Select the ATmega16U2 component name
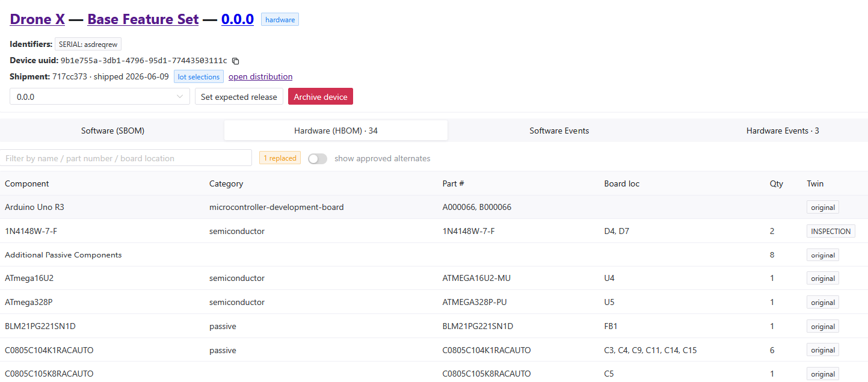The image size is (868, 382). pyautogui.click(x=29, y=279)
